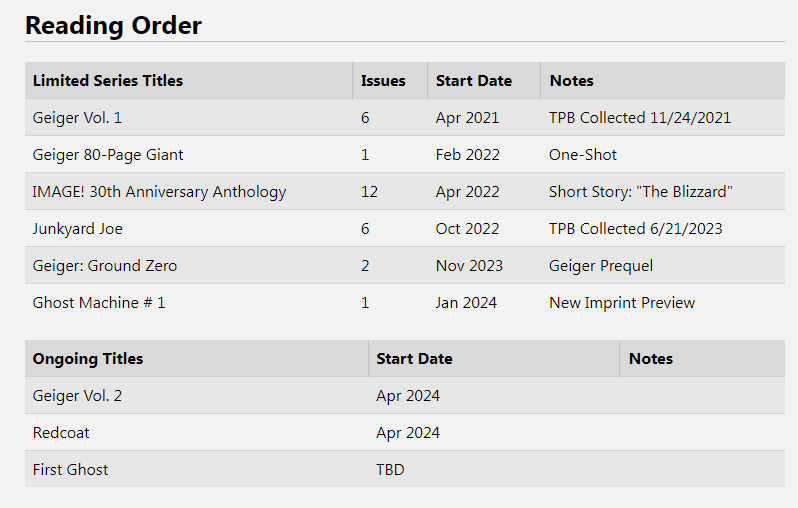798x508 pixels.
Task: Click the TPB Collected 11/24/2021 note
Action: (x=640, y=118)
